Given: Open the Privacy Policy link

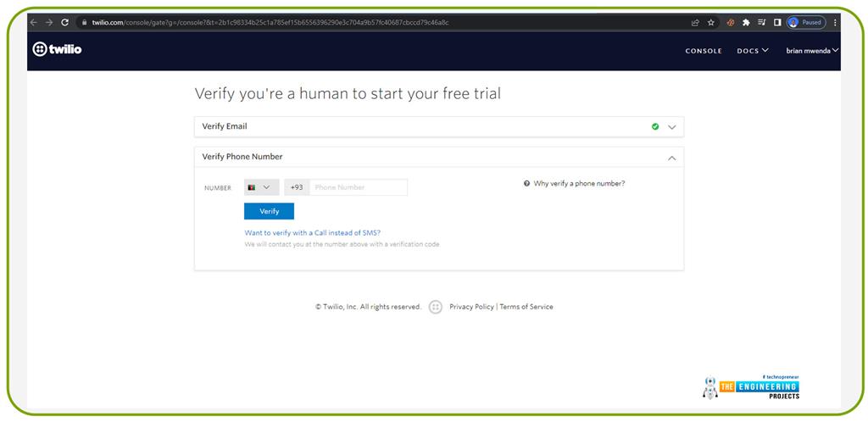Looking at the screenshot, I should click(471, 307).
